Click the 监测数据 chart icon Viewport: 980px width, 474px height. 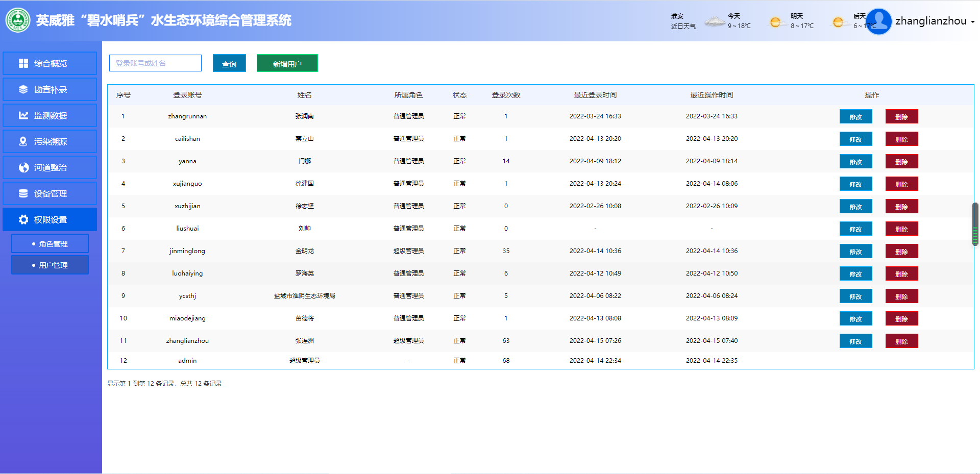point(23,115)
